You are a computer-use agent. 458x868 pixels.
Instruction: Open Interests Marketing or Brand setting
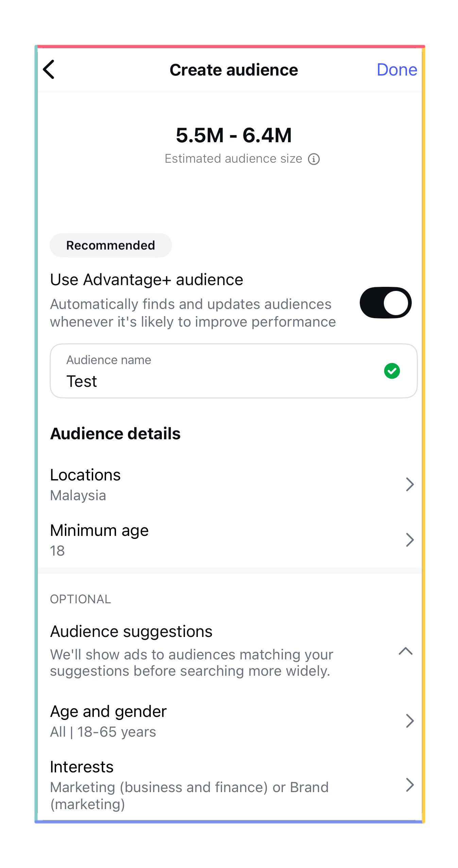click(230, 785)
